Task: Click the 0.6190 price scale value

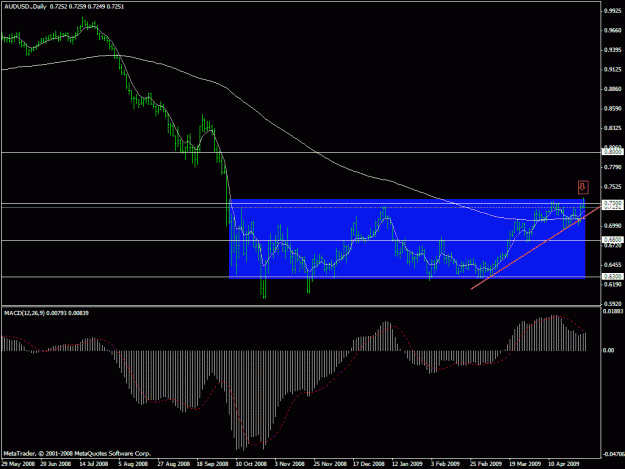Action: (x=613, y=284)
